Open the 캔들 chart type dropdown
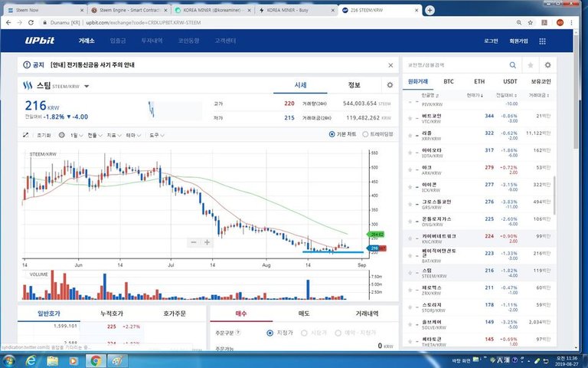Screen dimensions: 588x368 [x=94, y=135]
